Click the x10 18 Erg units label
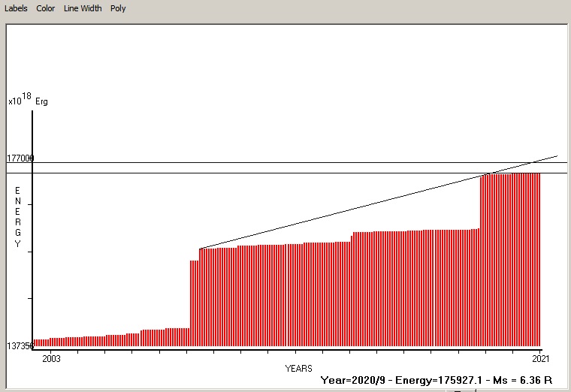 click(28, 100)
